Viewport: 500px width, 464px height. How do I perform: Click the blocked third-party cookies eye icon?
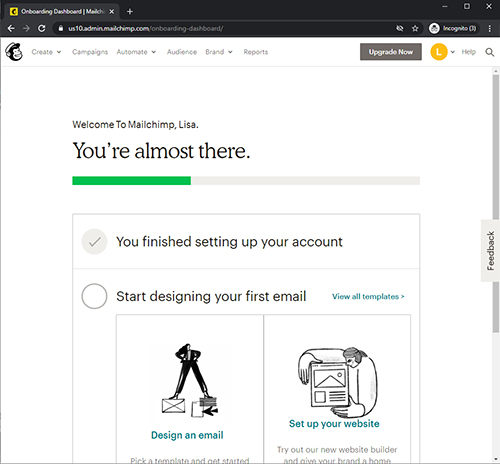tap(400, 28)
